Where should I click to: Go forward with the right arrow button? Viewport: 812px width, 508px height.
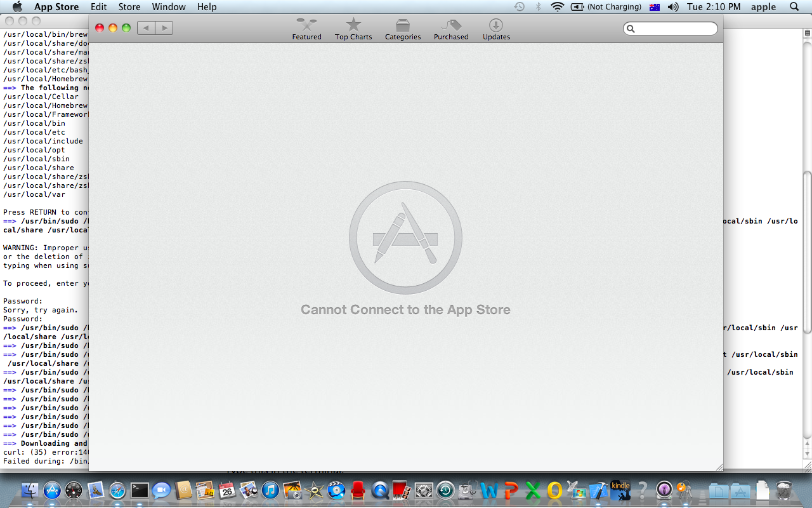click(164, 28)
